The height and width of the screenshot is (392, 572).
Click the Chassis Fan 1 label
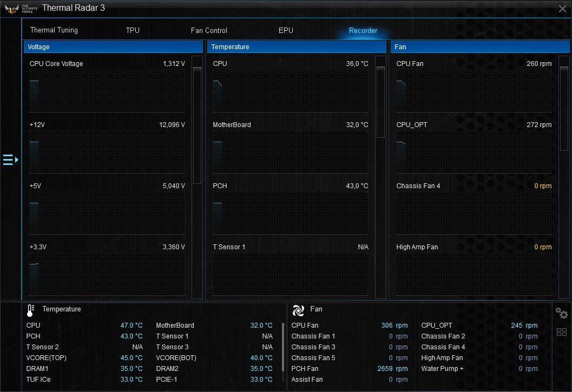point(313,336)
